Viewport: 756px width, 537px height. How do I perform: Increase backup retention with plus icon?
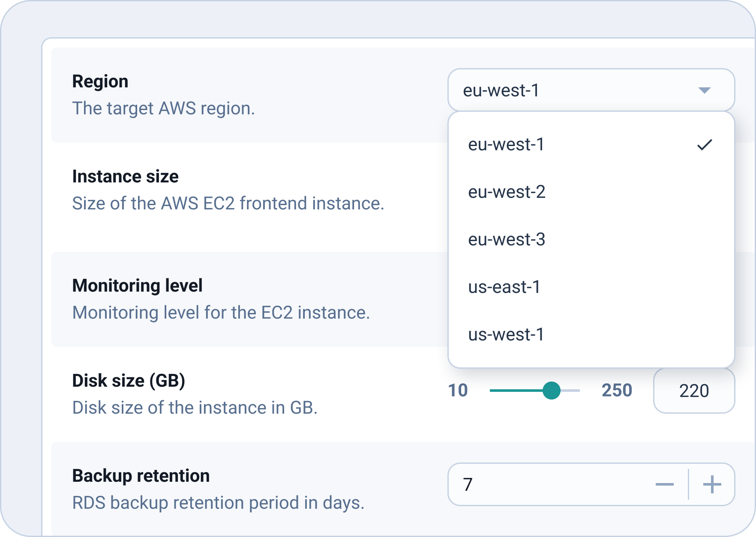712,484
